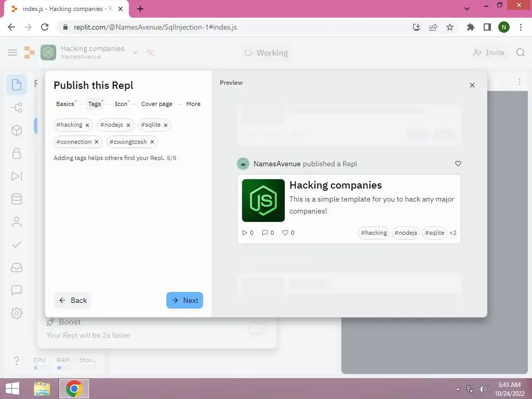Image resolution: width=532 pixels, height=399 pixels.
Task: Open Chrome extensions puzzle icon
Action: [470, 27]
